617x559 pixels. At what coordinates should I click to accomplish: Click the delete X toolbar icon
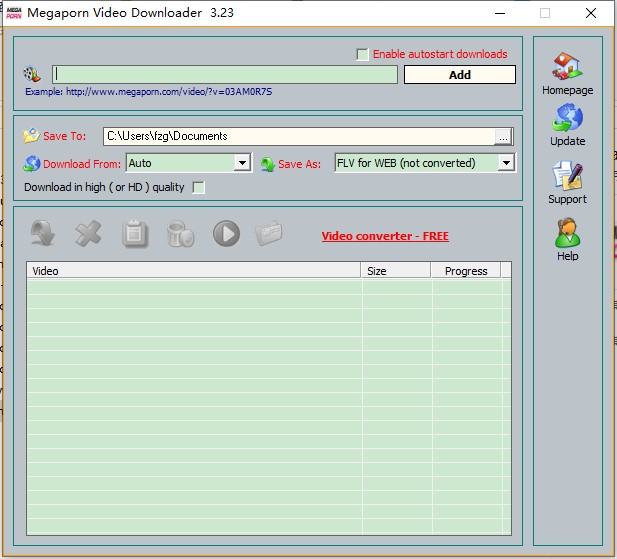(89, 234)
